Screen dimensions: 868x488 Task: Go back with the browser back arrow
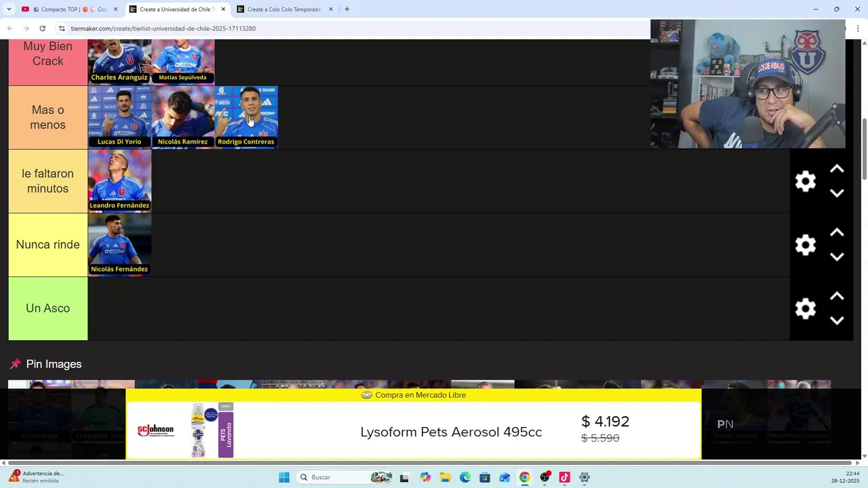(9, 28)
